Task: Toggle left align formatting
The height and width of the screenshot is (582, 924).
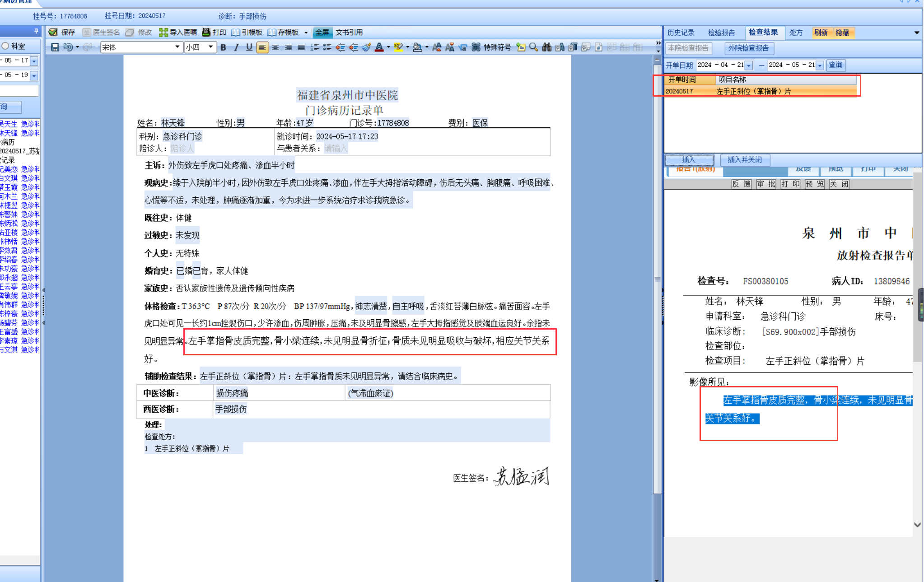Action: pos(262,47)
